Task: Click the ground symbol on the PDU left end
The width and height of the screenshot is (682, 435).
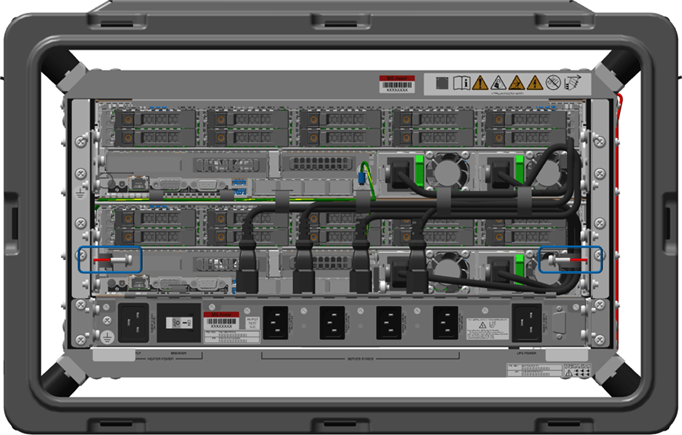Action: [107, 336]
